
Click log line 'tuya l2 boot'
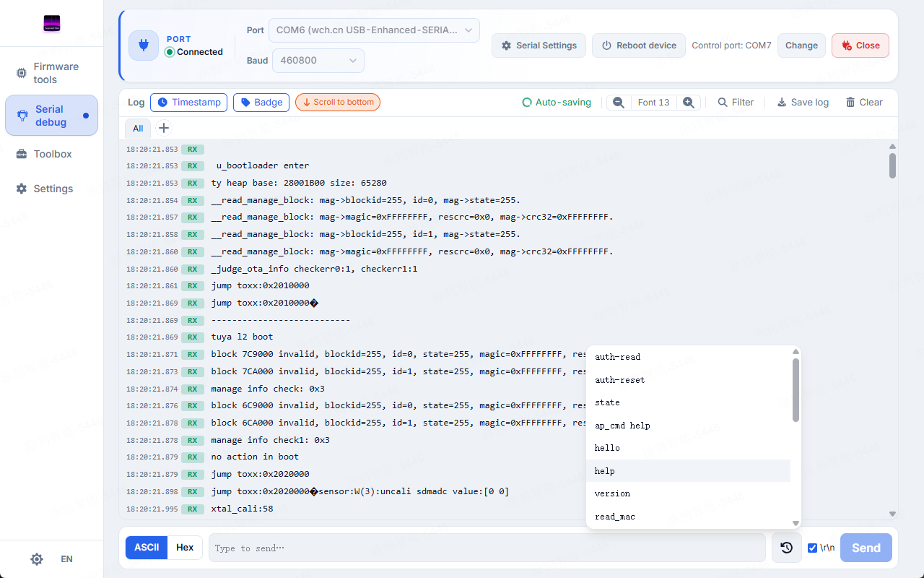click(243, 337)
